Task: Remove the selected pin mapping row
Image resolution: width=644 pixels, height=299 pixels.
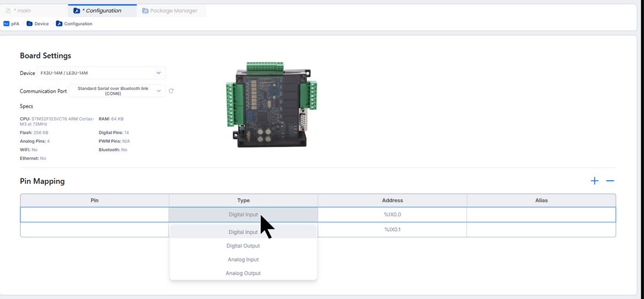Action: pos(610,181)
